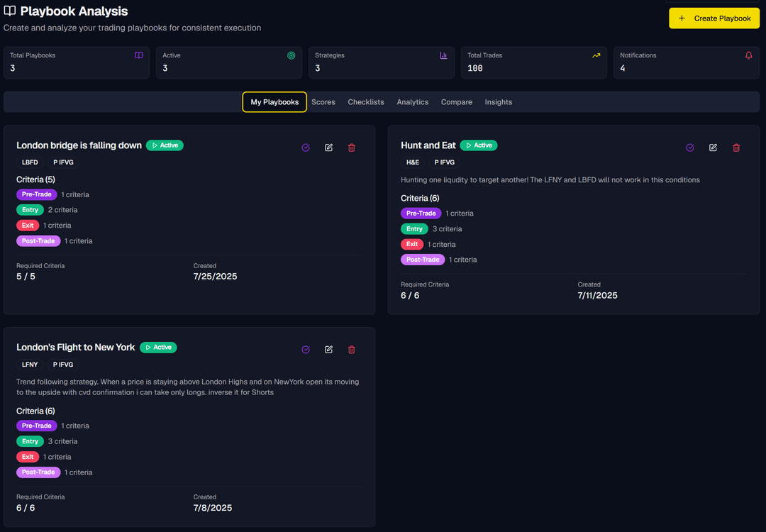
Task: Delete the London bridge is falling down playbook
Action: point(352,148)
